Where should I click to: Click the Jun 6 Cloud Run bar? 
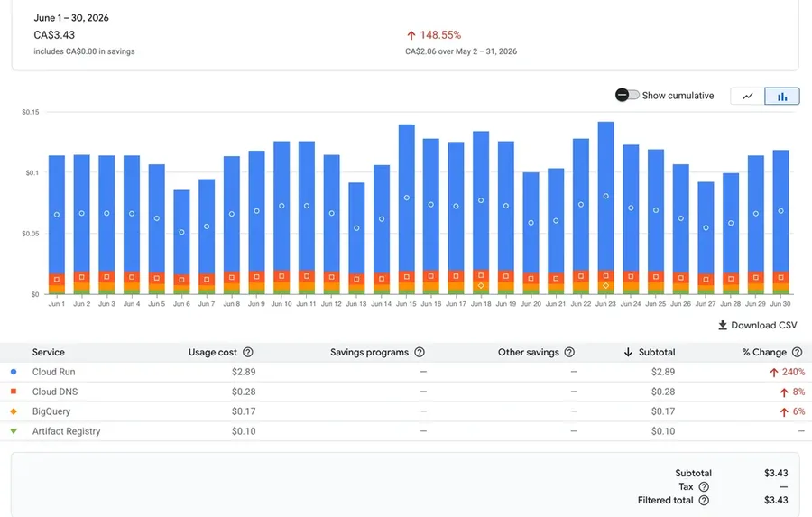pos(181,232)
